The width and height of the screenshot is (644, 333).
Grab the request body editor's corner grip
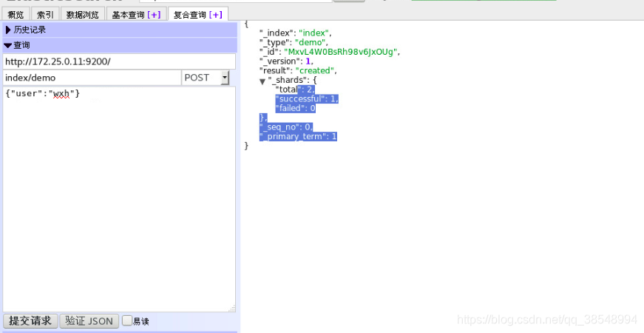(232, 309)
